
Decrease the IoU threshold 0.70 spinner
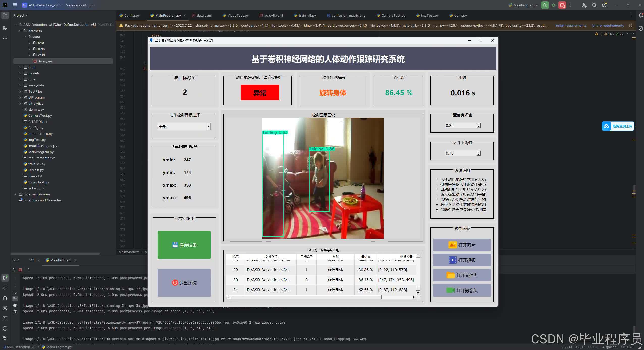point(478,154)
